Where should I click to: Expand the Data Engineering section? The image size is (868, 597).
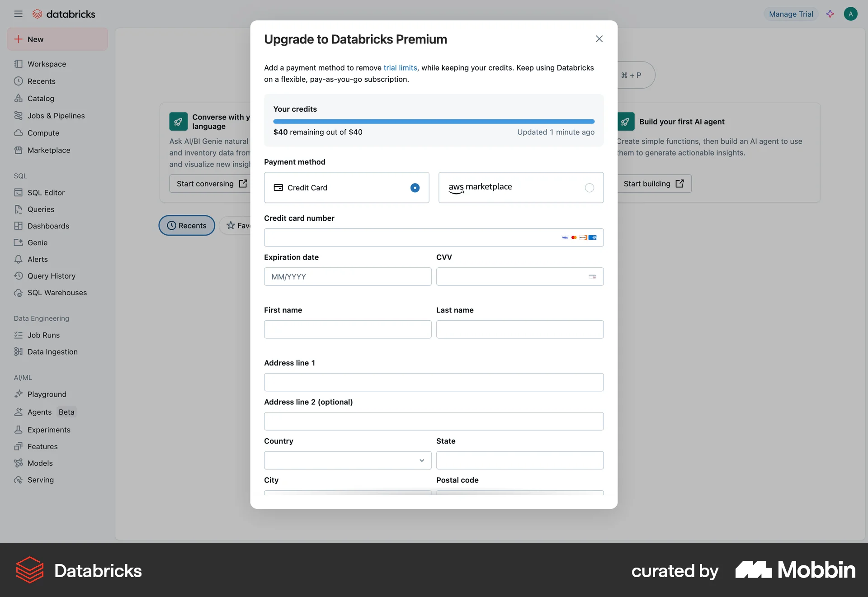(41, 318)
